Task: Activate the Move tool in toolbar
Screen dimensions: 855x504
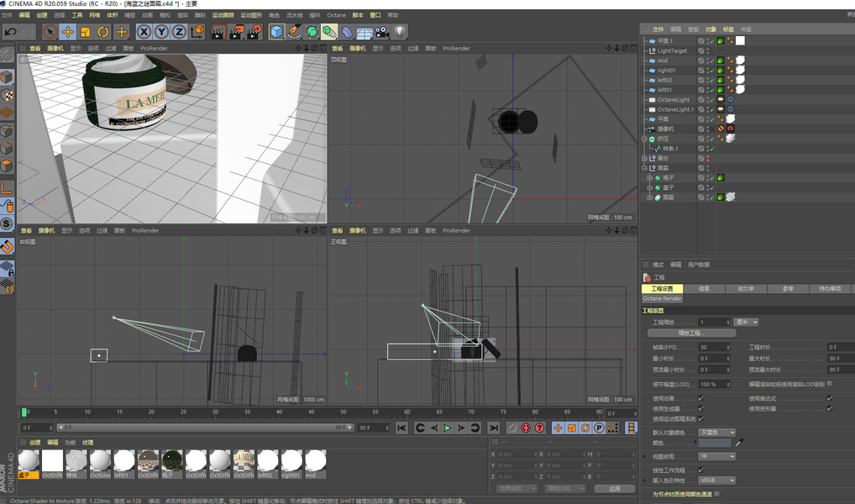Action: (x=68, y=32)
